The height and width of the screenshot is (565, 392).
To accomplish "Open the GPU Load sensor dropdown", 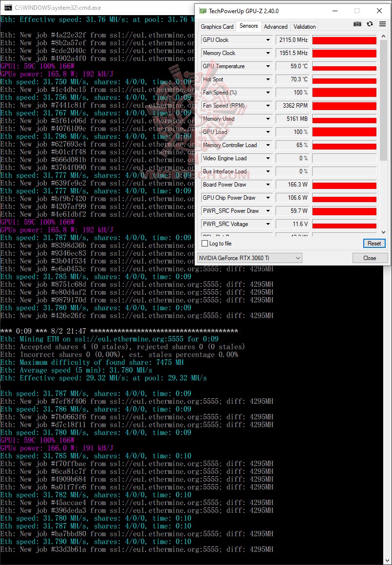I will pyautogui.click(x=268, y=132).
